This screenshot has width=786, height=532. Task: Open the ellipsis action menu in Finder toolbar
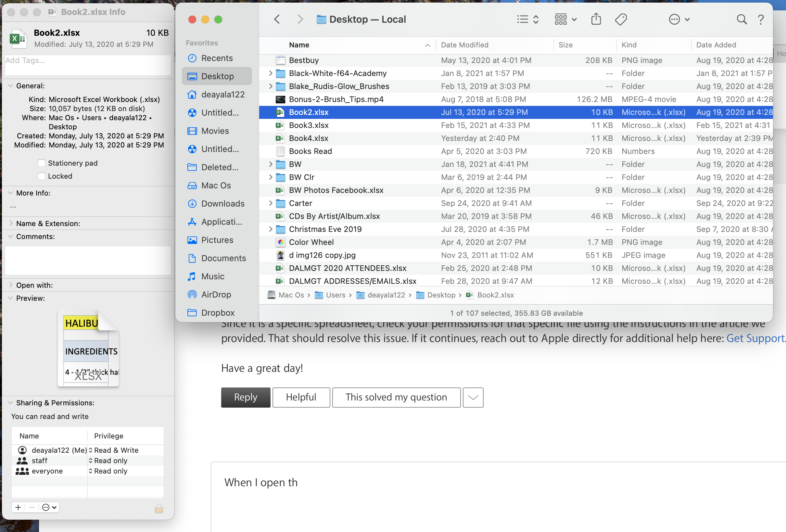point(679,19)
